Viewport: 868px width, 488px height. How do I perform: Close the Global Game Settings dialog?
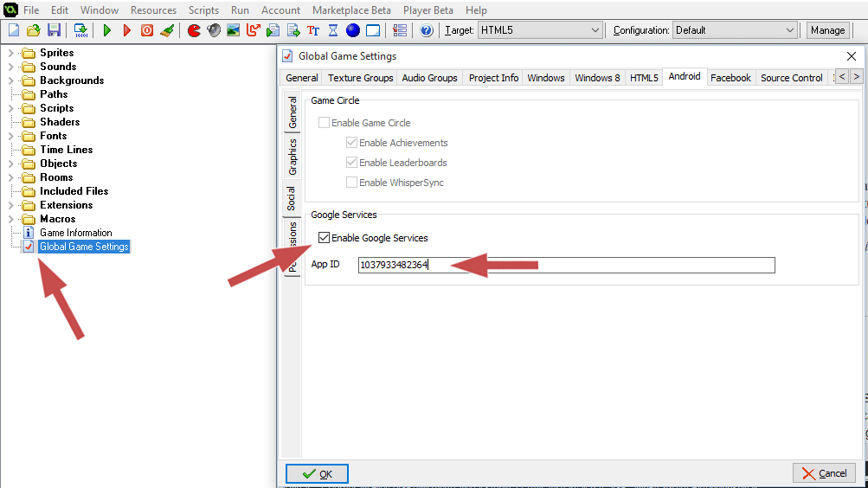pos(852,56)
